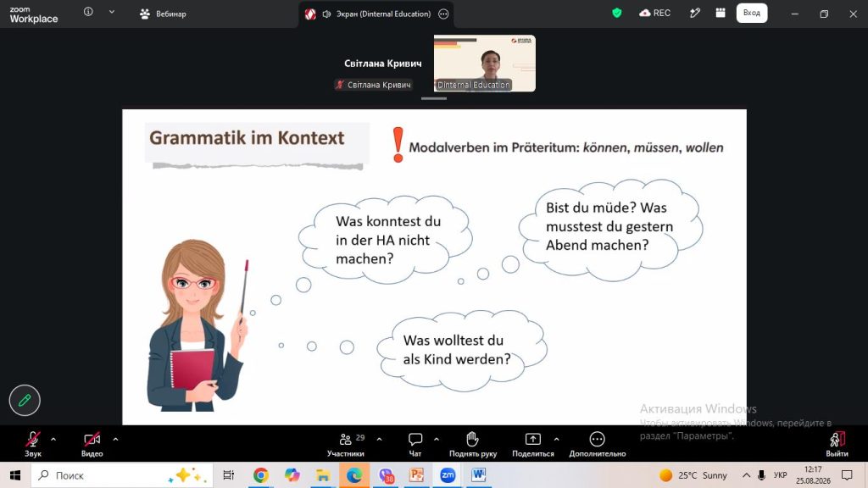
Task: Open File Explorer from the taskbar
Action: pos(323,475)
